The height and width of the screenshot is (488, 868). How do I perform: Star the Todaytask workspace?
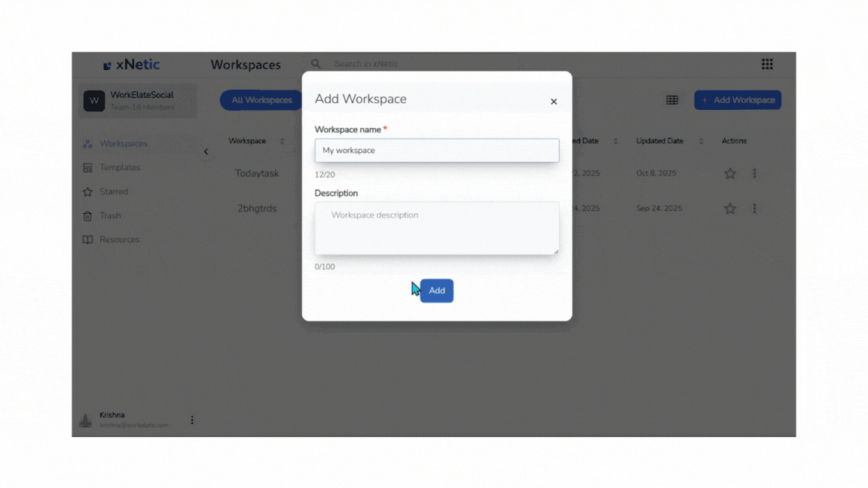729,173
